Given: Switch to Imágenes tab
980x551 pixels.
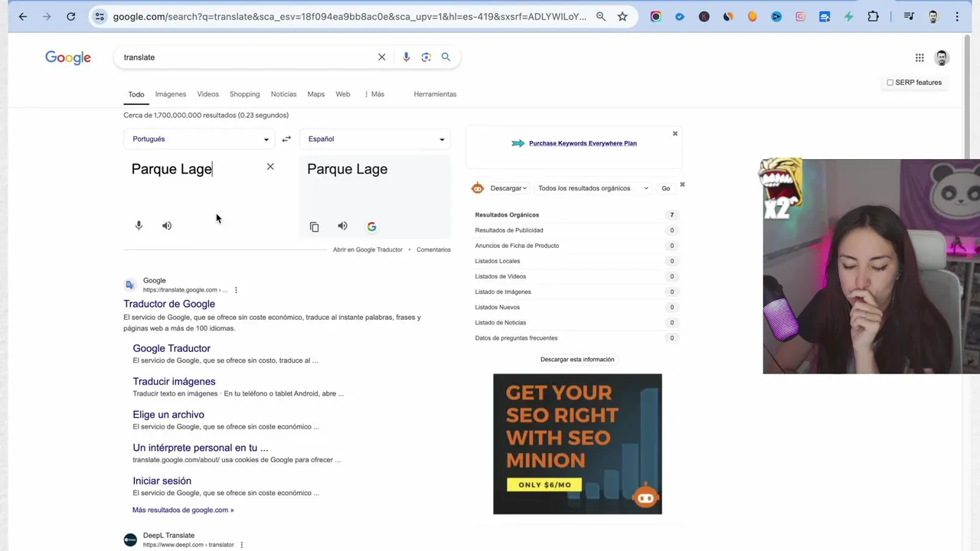Looking at the screenshot, I should click(x=171, y=94).
